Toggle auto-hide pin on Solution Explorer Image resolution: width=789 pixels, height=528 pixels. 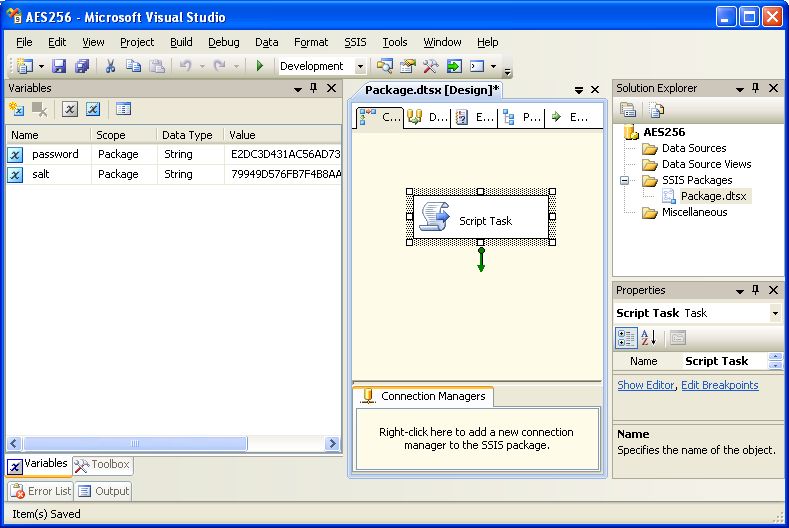[x=755, y=88]
